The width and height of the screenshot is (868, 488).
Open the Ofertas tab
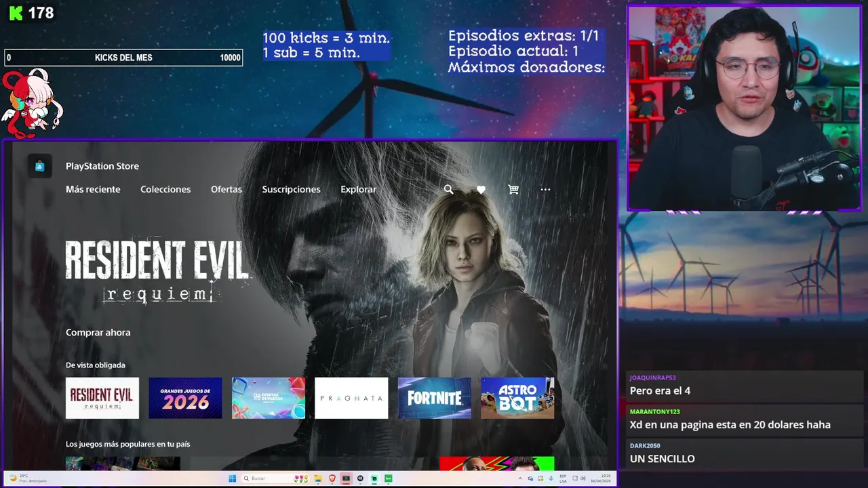[226, 190]
